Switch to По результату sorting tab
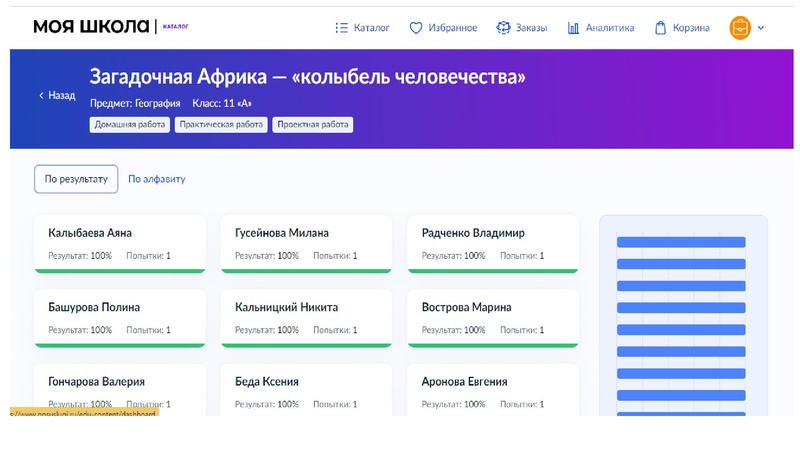The width and height of the screenshot is (800, 450). coord(76,179)
